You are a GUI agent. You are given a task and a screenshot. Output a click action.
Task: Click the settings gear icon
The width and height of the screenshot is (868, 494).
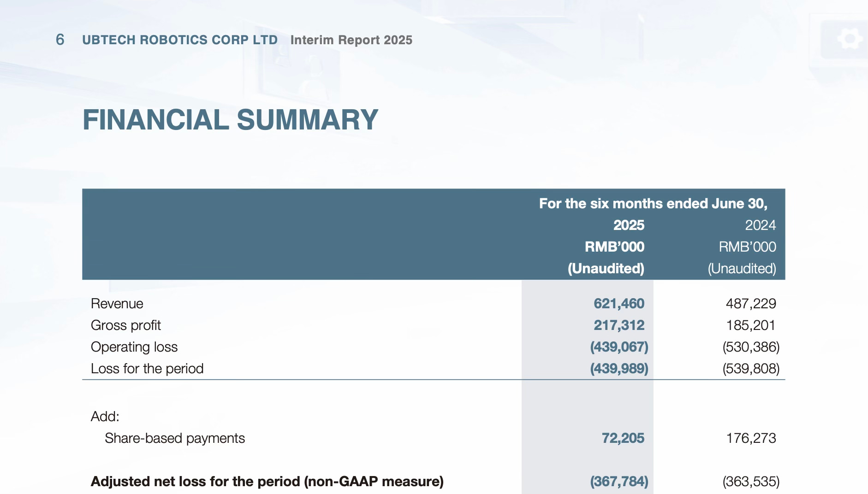click(x=850, y=38)
